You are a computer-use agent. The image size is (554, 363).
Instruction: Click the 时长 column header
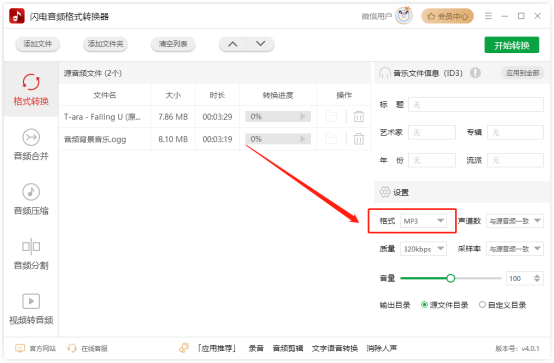pos(217,95)
